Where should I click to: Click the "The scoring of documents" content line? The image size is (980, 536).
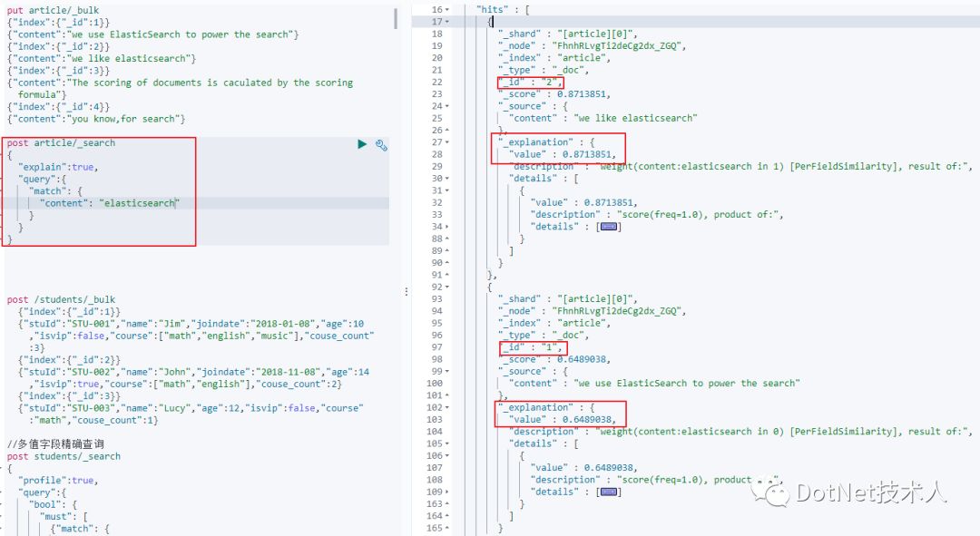point(180,89)
